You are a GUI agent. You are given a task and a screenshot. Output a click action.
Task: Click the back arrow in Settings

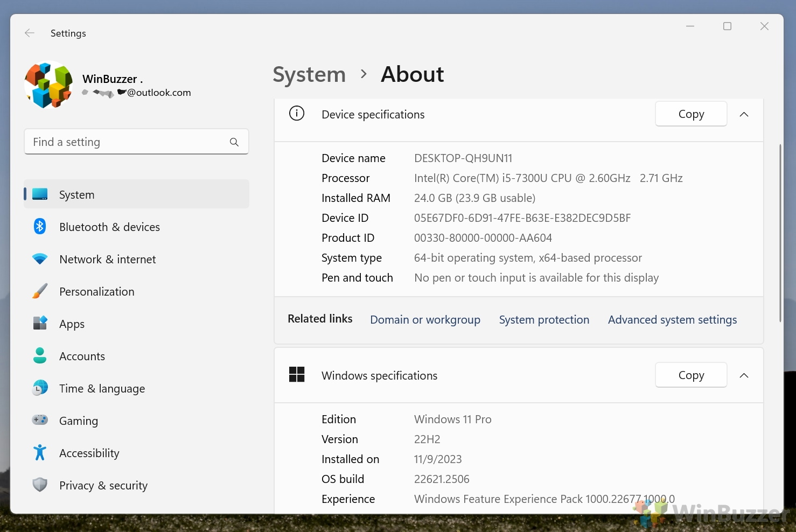30,33
